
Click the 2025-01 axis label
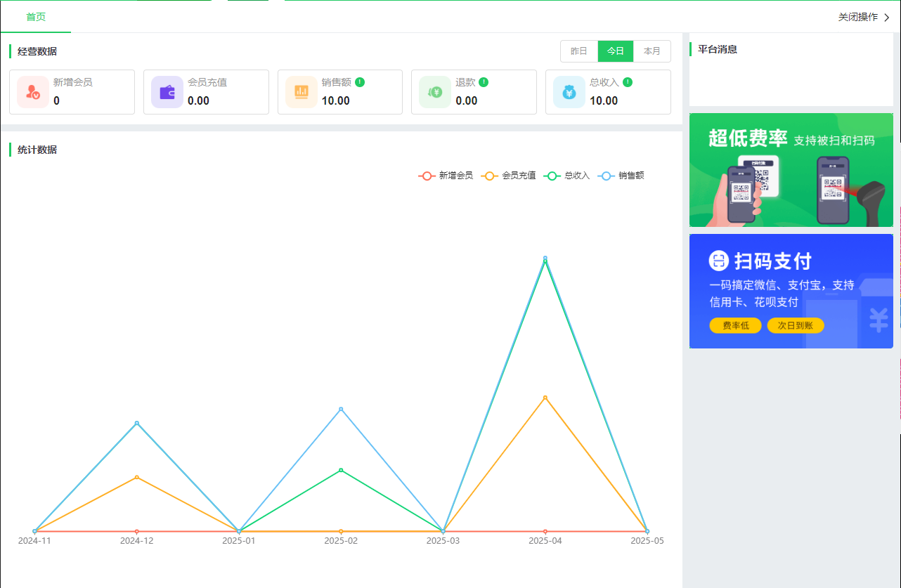tap(239, 541)
